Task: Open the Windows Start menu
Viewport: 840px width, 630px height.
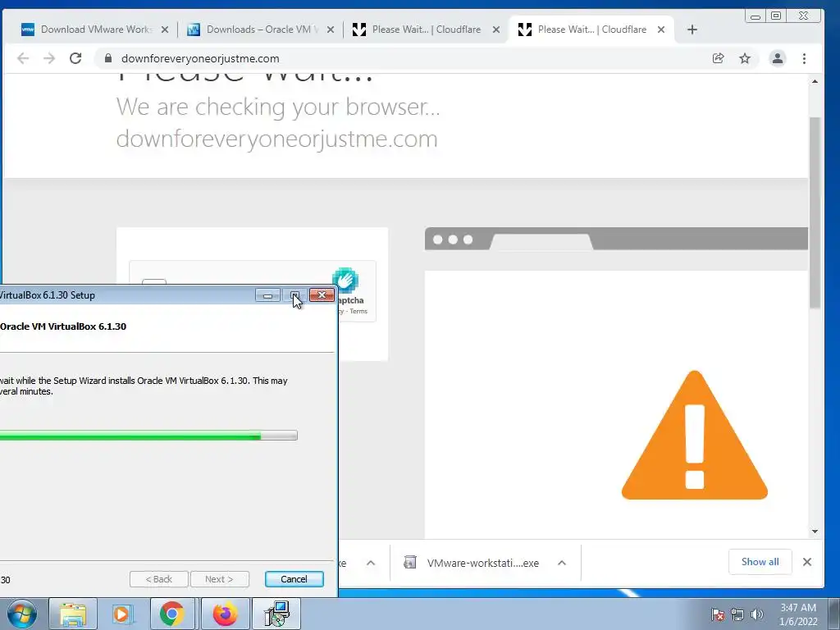Action: pos(22,614)
